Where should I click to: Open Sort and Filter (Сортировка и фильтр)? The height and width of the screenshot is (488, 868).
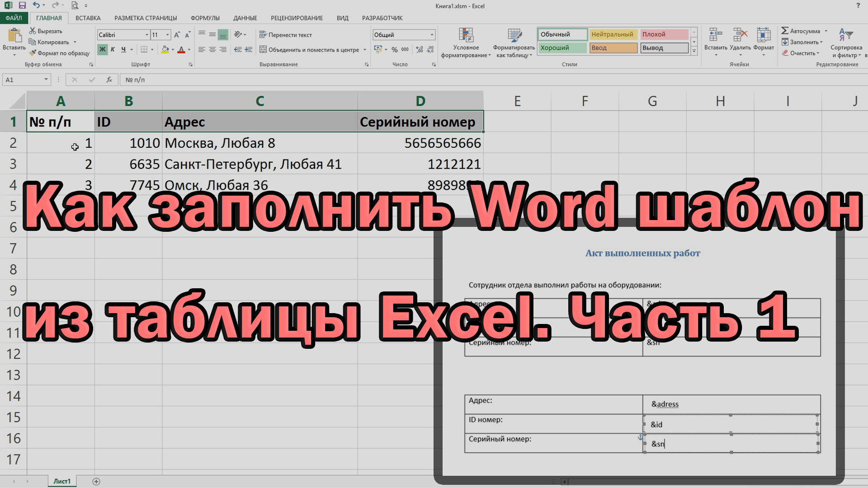click(x=846, y=43)
